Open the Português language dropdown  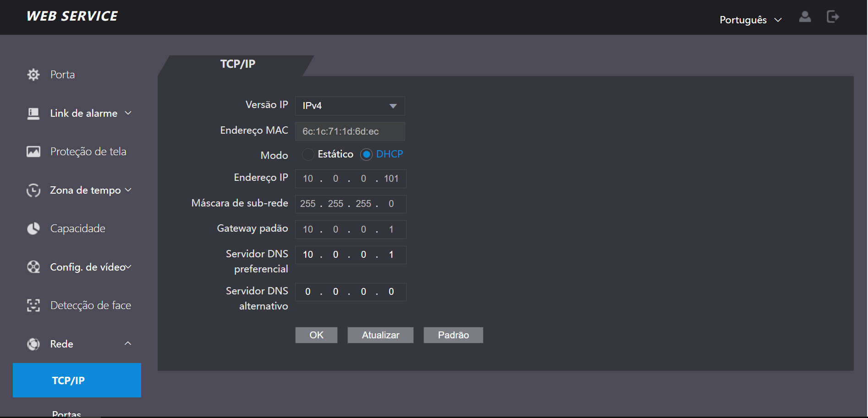tap(751, 20)
